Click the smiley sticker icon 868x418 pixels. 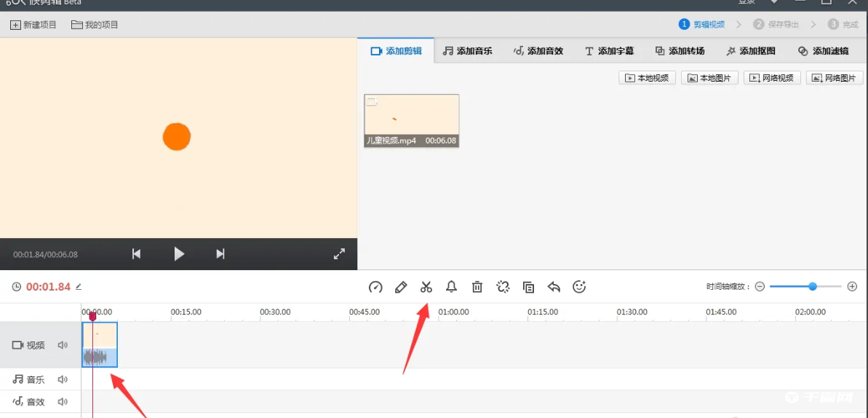click(579, 287)
